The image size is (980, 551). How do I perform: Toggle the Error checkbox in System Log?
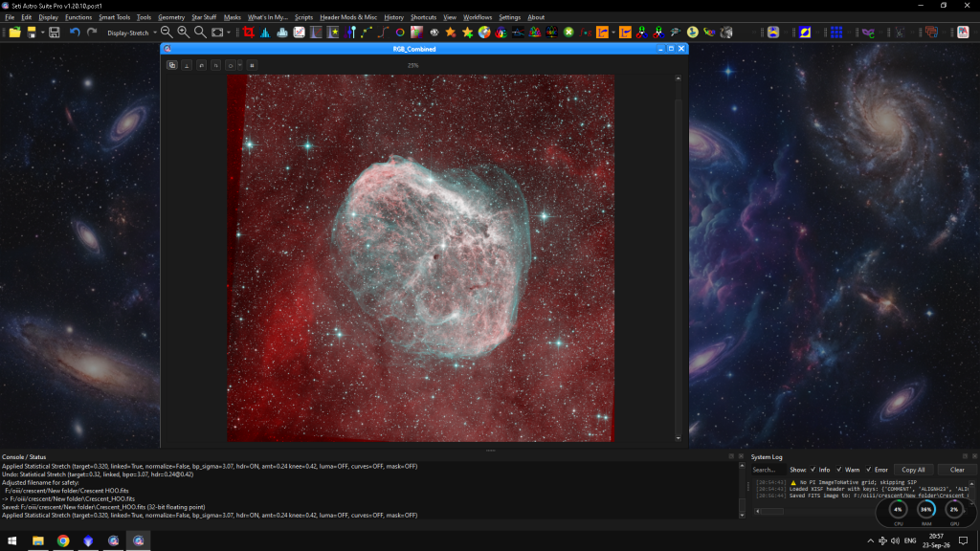tap(868, 470)
